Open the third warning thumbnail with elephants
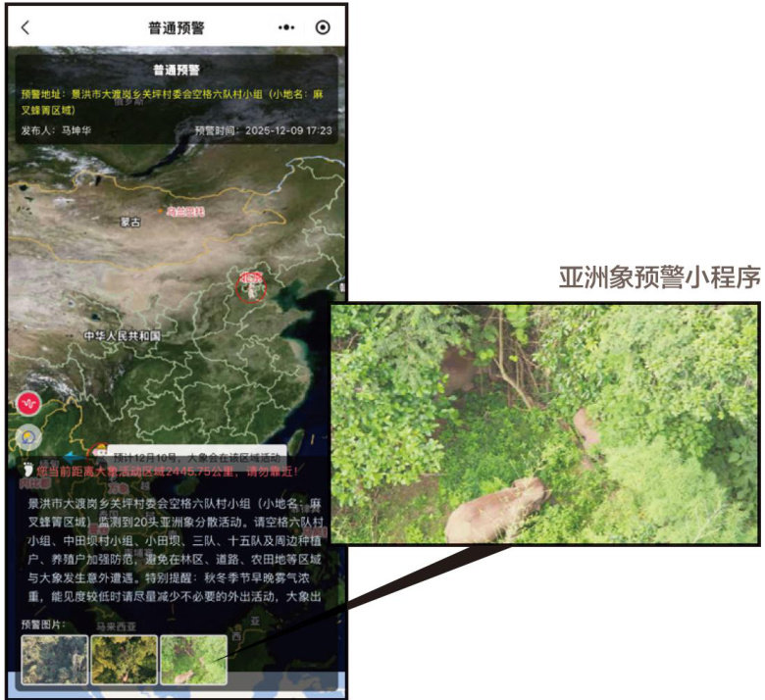Screen dimensions: 765x700 tap(193, 659)
